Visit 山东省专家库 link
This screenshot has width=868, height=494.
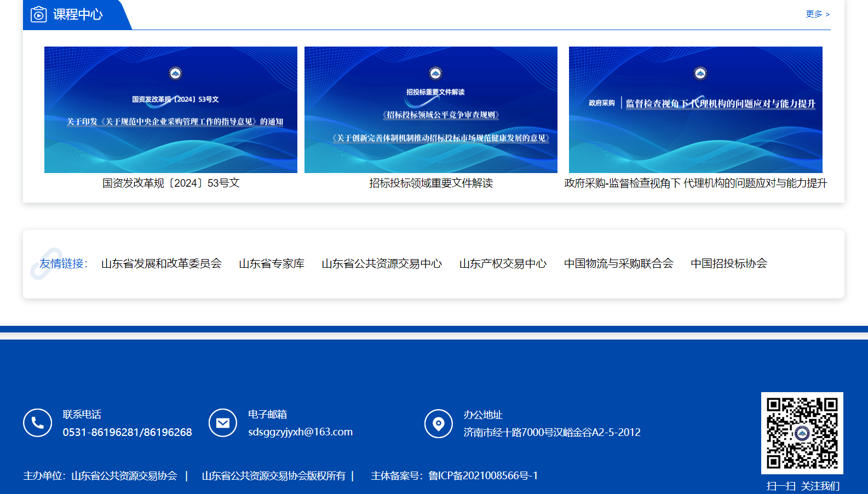[272, 263]
